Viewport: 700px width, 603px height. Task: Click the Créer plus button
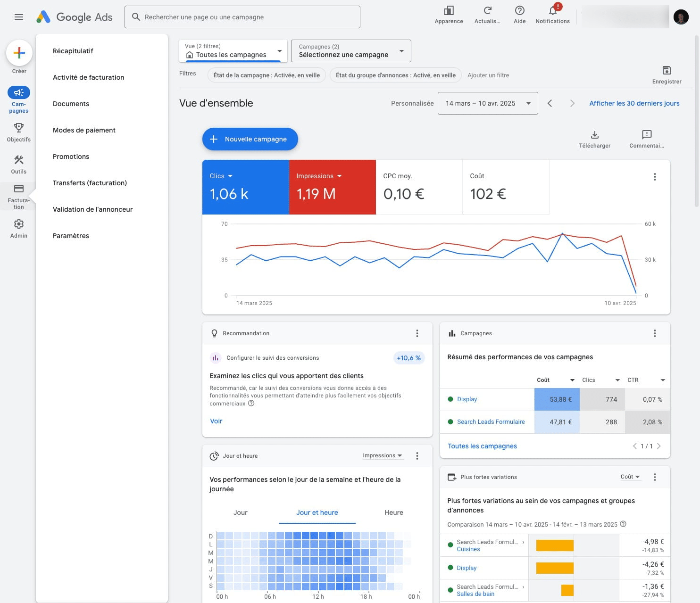click(x=19, y=53)
